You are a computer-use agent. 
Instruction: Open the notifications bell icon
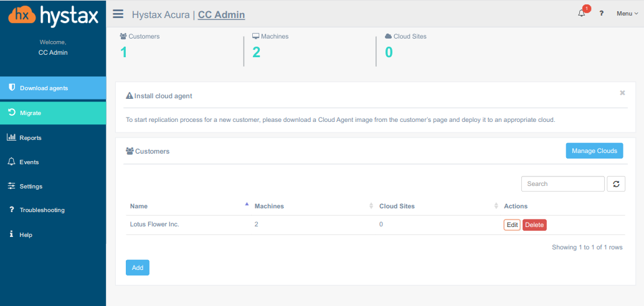[x=582, y=14]
